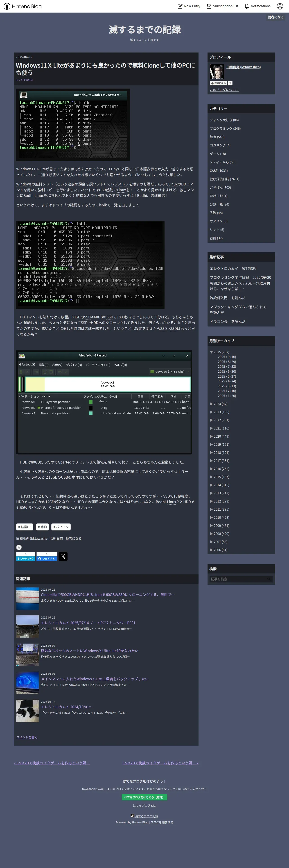Open category 読書 (549)
Image resolution: width=289 pixels, height=868 pixels.
(x=217, y=137)
